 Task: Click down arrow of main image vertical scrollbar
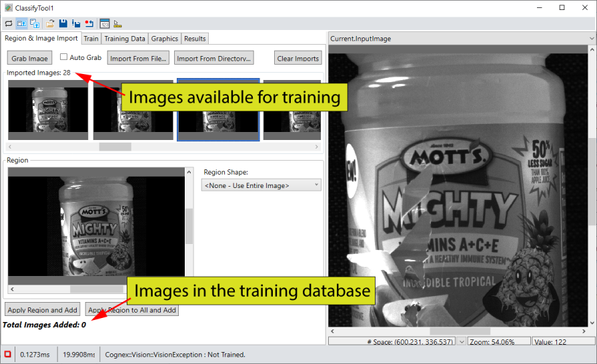(x=592, y=323)
